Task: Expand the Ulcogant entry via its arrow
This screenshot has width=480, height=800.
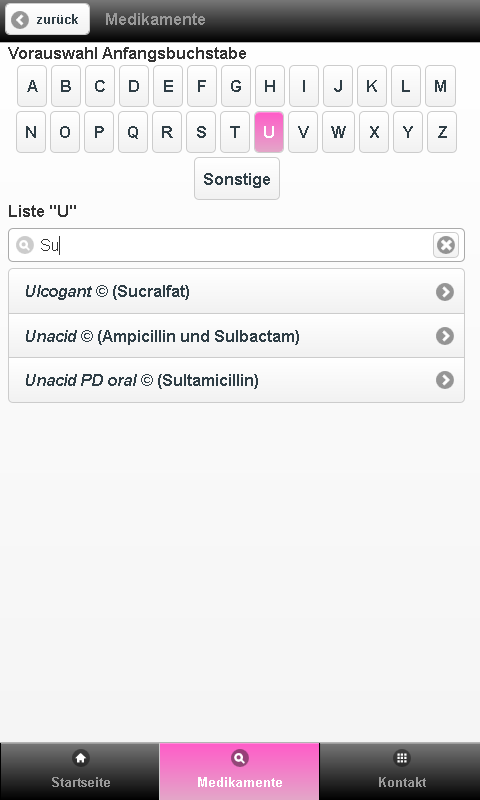Action: (445, 292)
